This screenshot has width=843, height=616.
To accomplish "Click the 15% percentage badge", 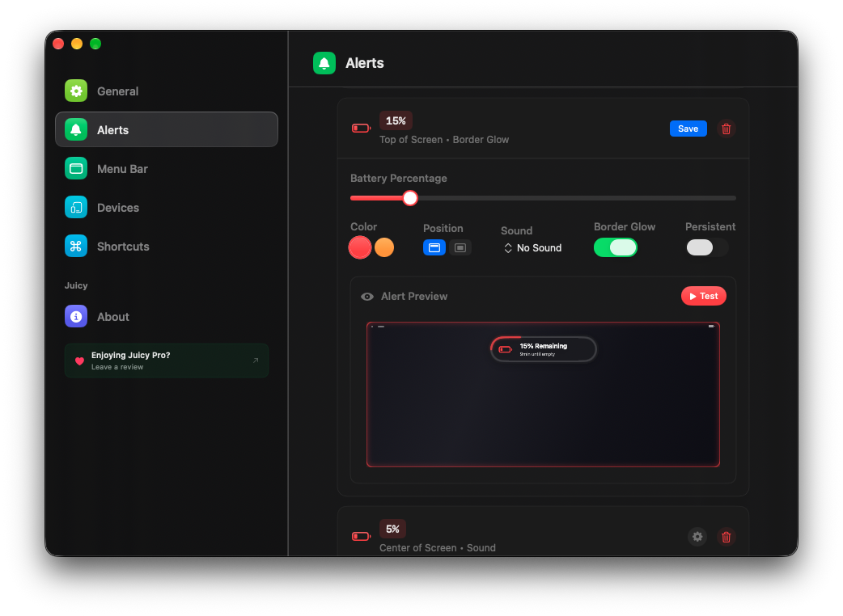I will coord(396,120).
